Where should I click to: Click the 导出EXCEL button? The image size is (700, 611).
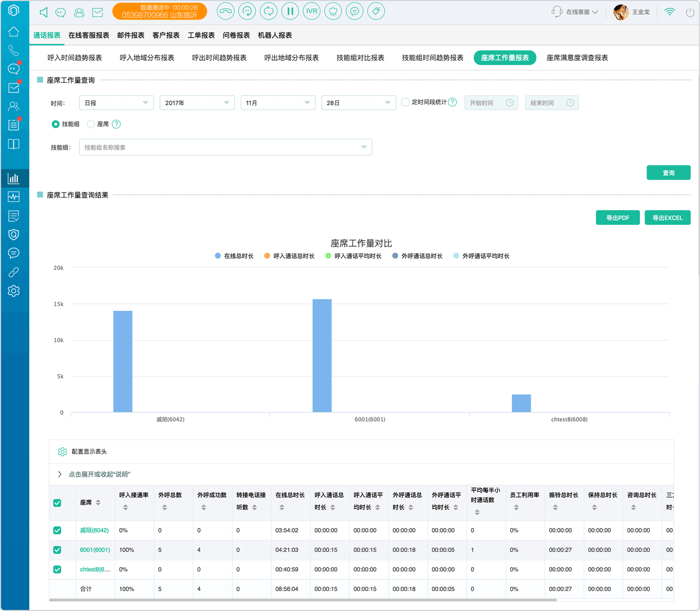668,218
